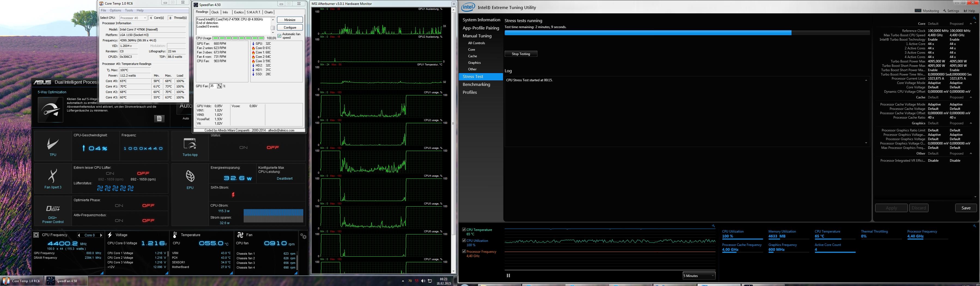Open the SpeedFan Charts tab
The width and height of the screenshot is (980, 286).
269,12
